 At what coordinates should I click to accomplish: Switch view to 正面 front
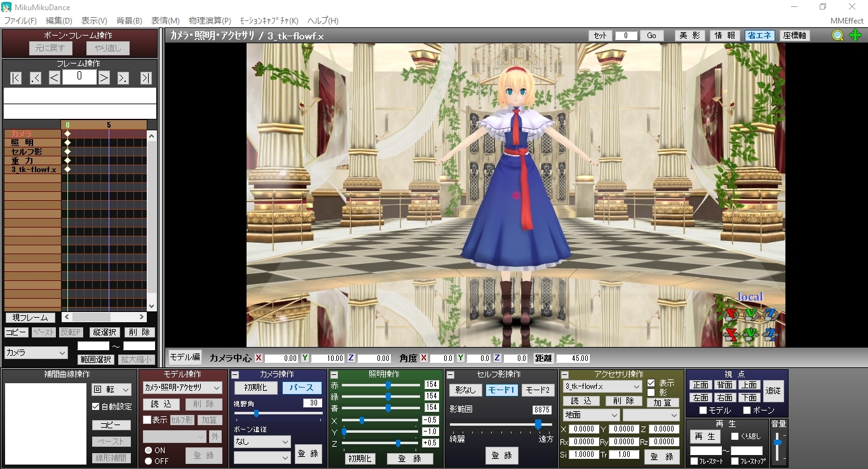click(x=700, y=385)
